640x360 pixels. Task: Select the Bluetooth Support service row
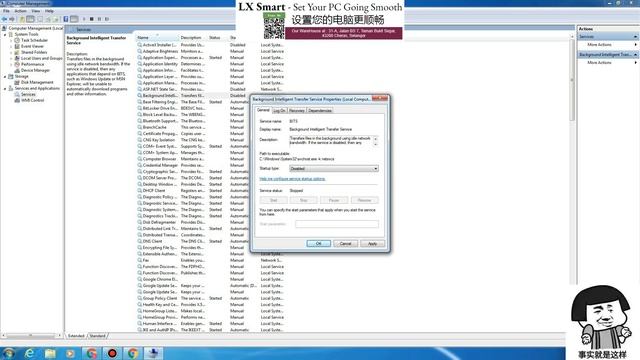click(210, 121)
